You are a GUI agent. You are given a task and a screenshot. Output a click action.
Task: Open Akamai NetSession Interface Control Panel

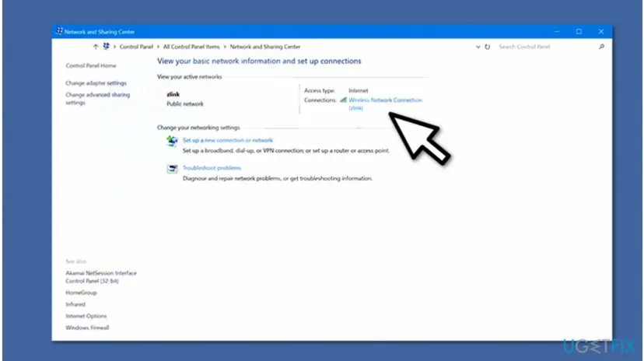click(x=101, y=277)
